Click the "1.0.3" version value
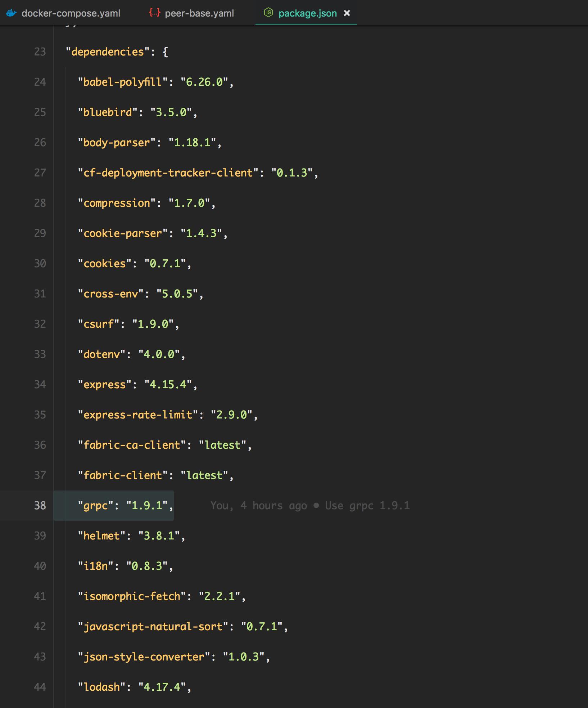The height and width of the screenshot is (708, 588). tap(244, 657)
